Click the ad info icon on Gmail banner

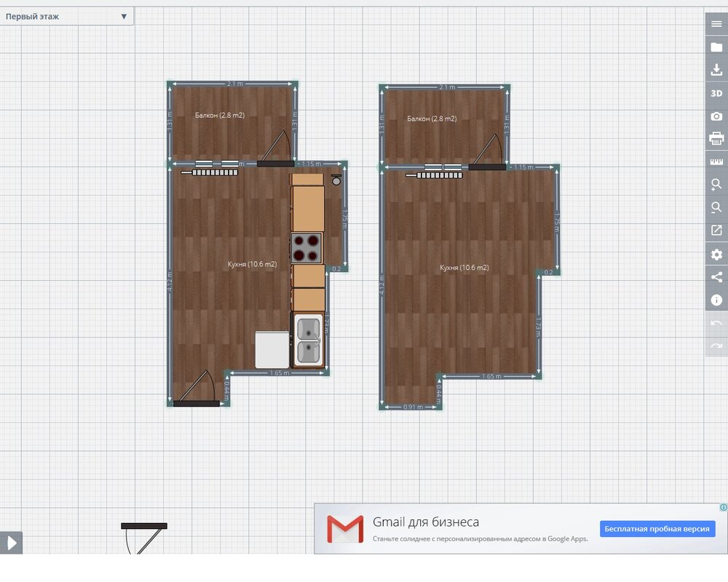(724, 507)
